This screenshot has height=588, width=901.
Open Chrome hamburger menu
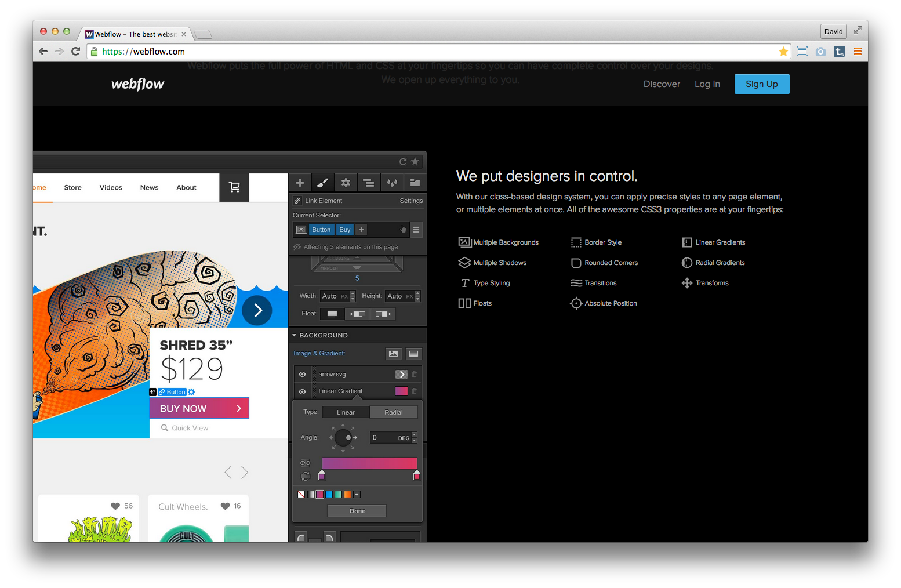coord(858,52)
